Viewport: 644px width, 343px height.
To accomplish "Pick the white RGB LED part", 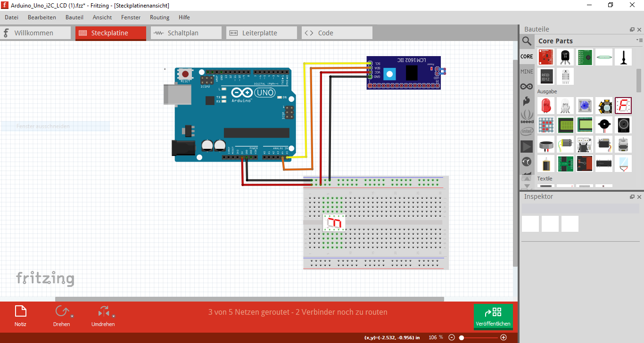I will pos(565,106).
